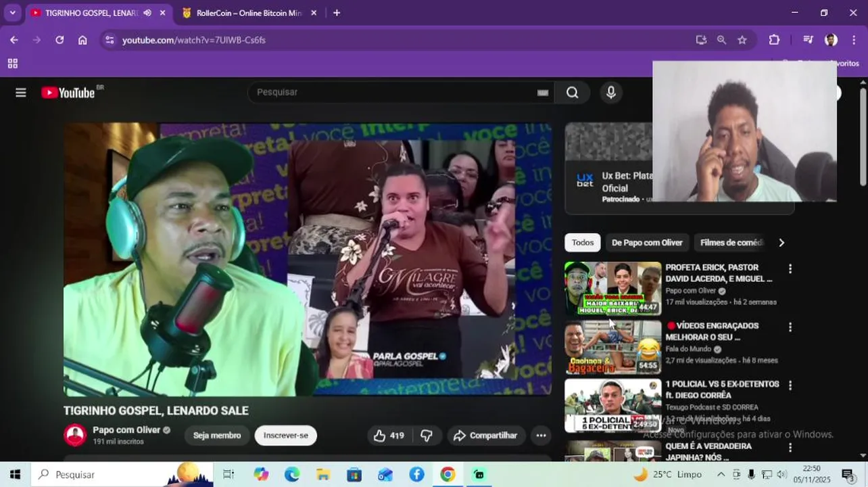Image resolution: width=868 pixels, height=487 pixels.
Task: Open the Profeta Erick video thumbnail
Action: tap(612, 289)
